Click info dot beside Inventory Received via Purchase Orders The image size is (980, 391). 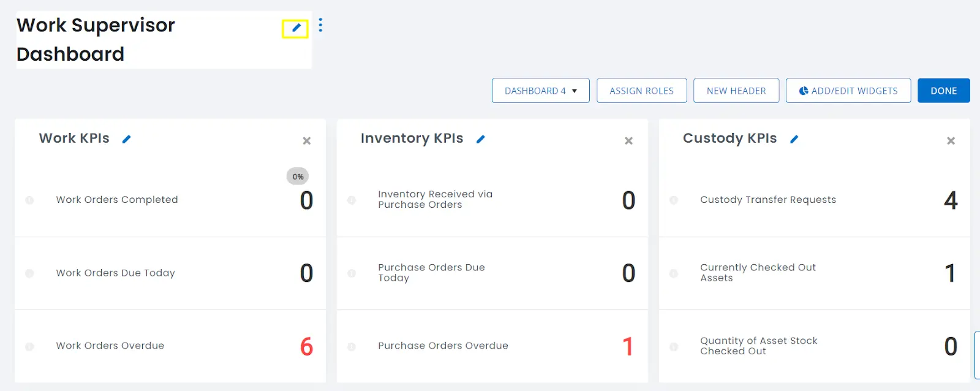point(352,200)
